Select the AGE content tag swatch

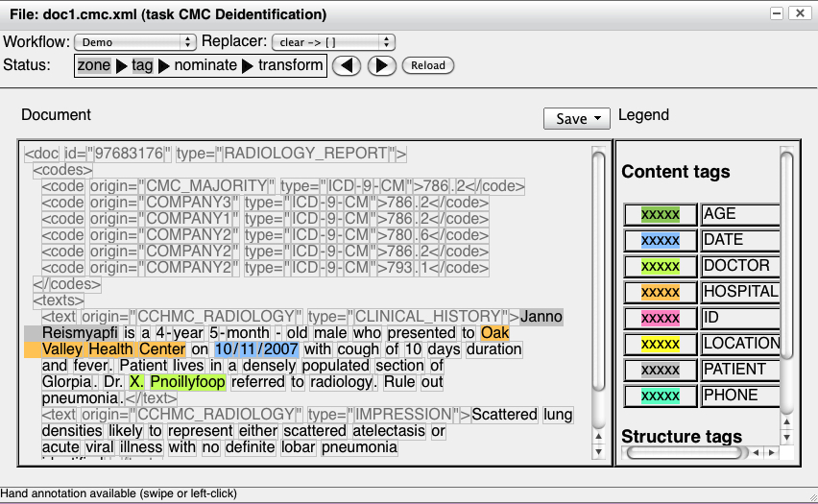tap(660, 214)
